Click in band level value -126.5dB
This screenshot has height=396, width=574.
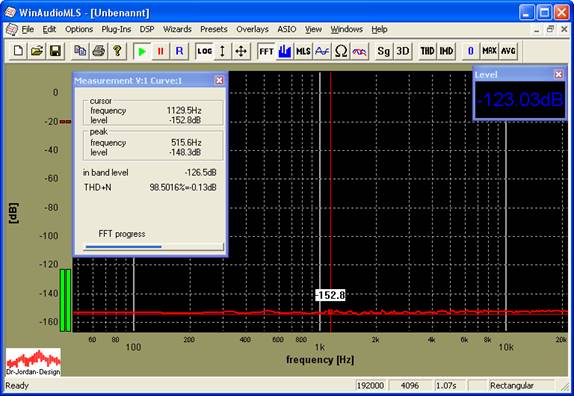point(200,172)
